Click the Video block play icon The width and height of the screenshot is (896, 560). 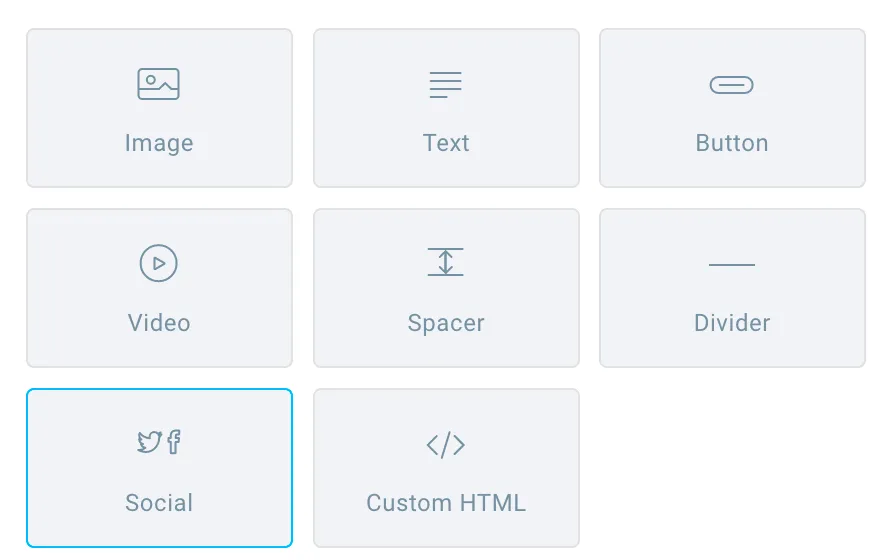(x=158, y=263)
